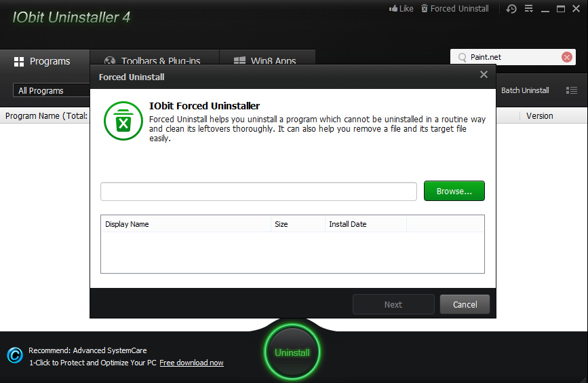The width and height of the screenshot is (588, 383).
Task: Click the green Browse button
Action: [x=454, y=191]
